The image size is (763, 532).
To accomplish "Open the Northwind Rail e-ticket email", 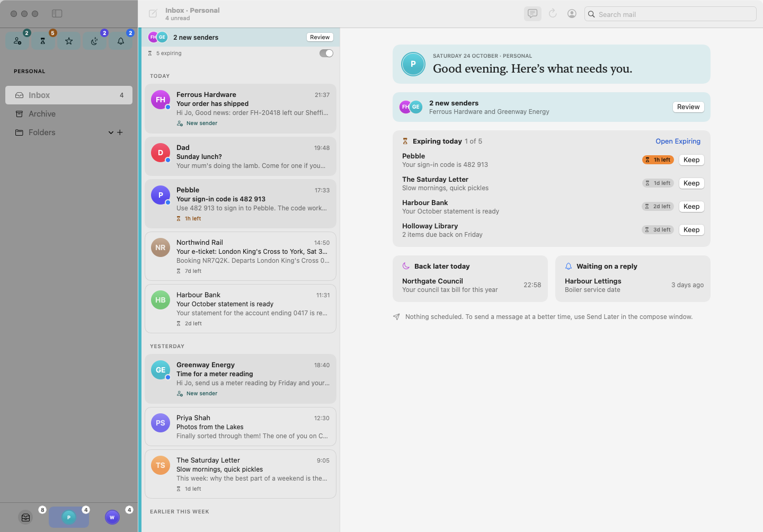I will point(241,256).
